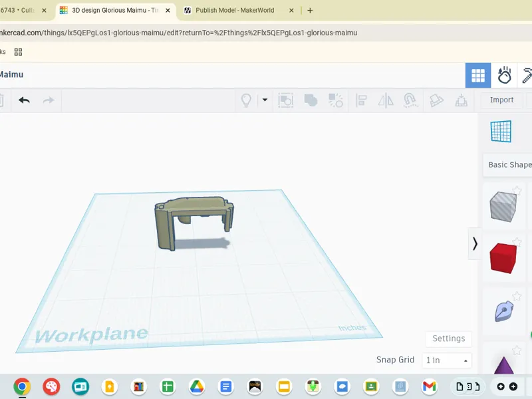Open the Snap Grid dropdown

click(446, 360)
